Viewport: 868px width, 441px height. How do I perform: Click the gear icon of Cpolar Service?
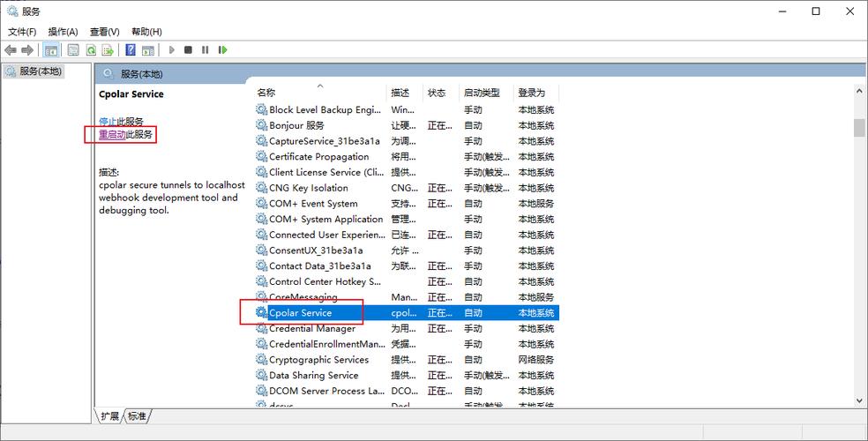click(x=261, y=312)
